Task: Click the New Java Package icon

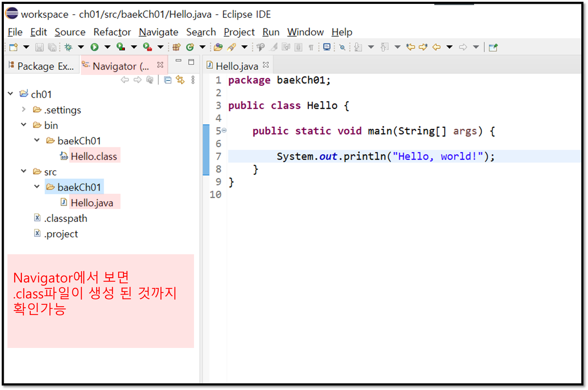Action: [x=176, y=47]
